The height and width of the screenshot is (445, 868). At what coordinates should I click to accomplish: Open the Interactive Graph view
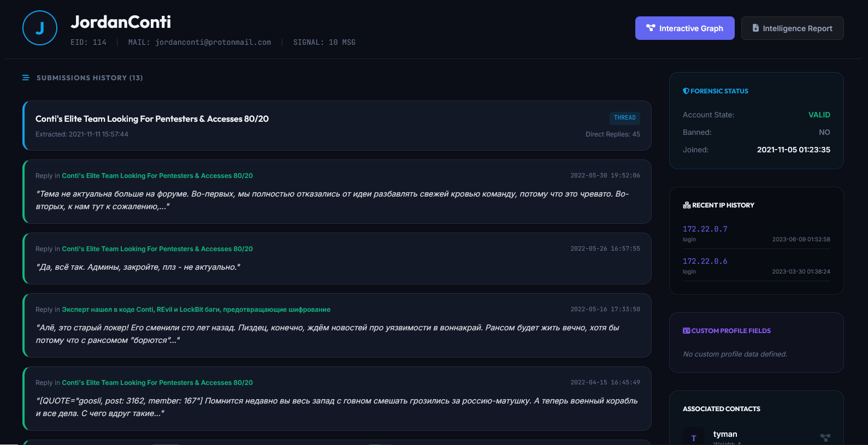tap(684, 28)
